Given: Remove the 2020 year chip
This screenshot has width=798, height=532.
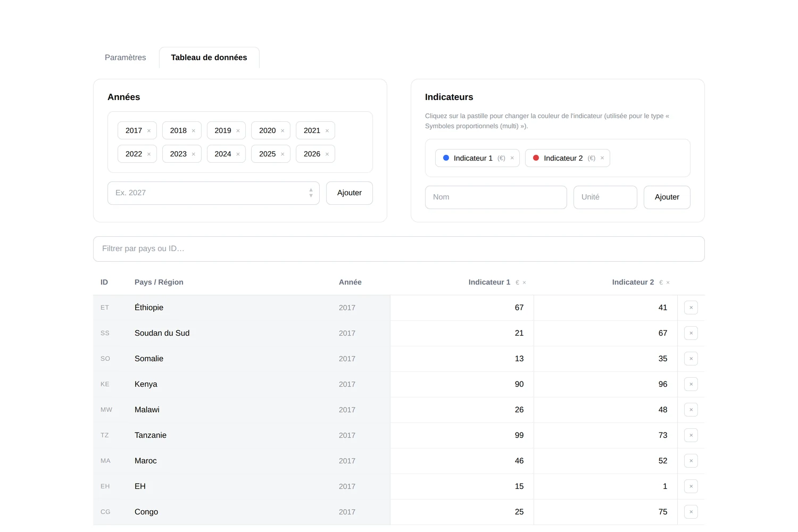Looking at the screenshot, I should (282, 131).
